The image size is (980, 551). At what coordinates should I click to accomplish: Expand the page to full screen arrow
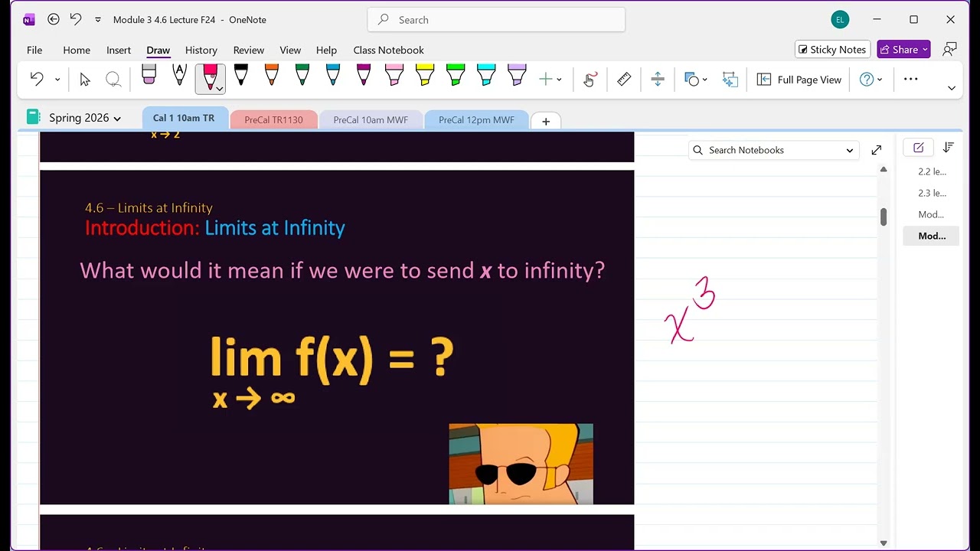coord(877,150)
